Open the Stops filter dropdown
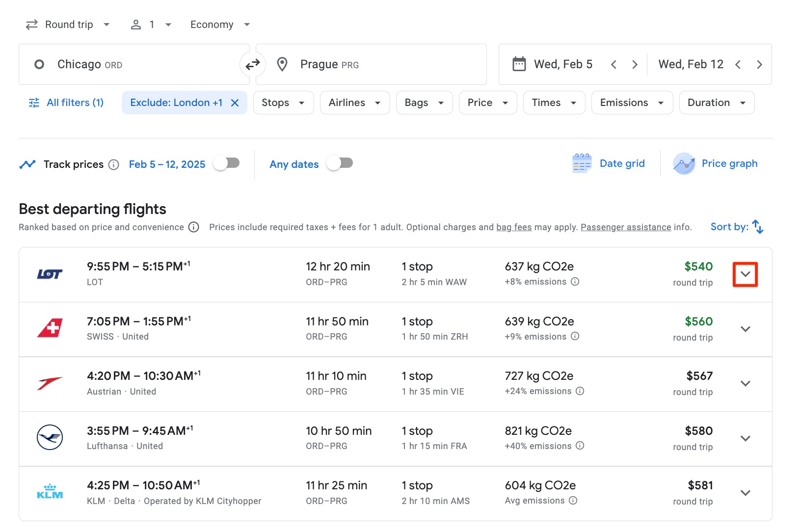Screen dimensions: 800x532 283,103
